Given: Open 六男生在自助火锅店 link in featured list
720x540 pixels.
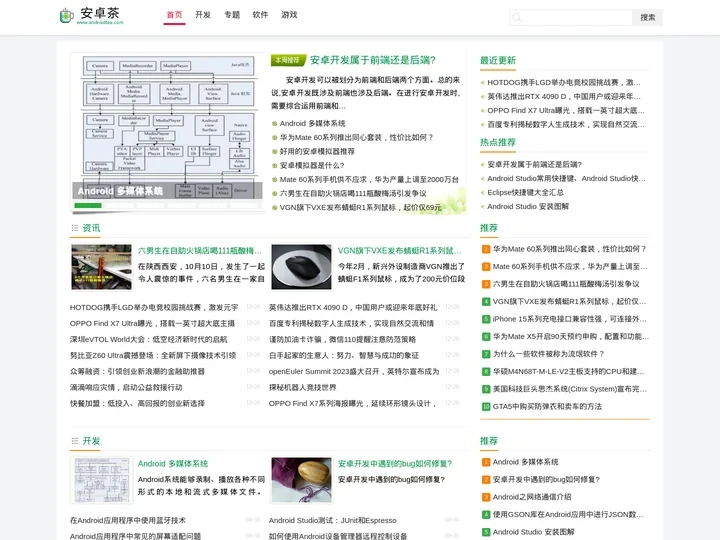Looking at the screenshot, I should point(353,193).
